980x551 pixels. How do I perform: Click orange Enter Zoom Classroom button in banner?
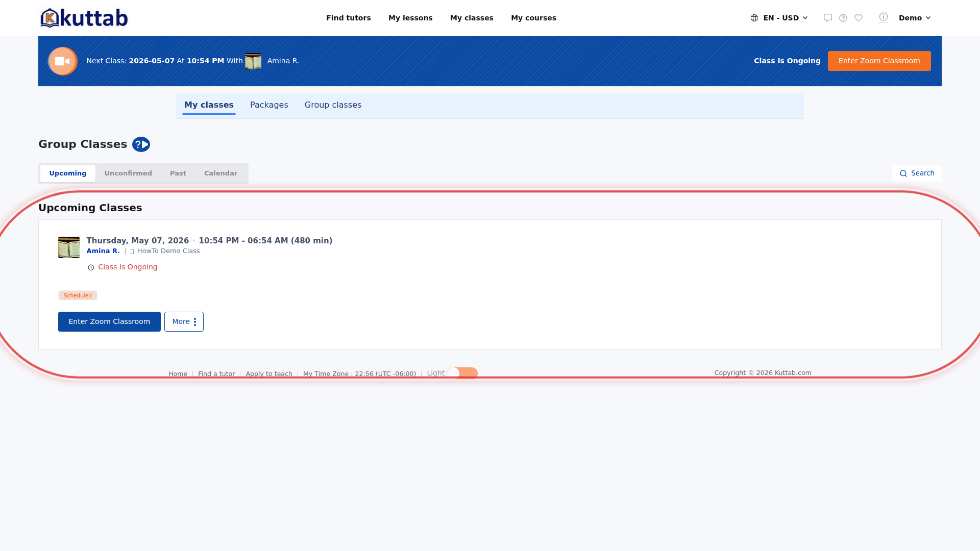click(879, 61)
